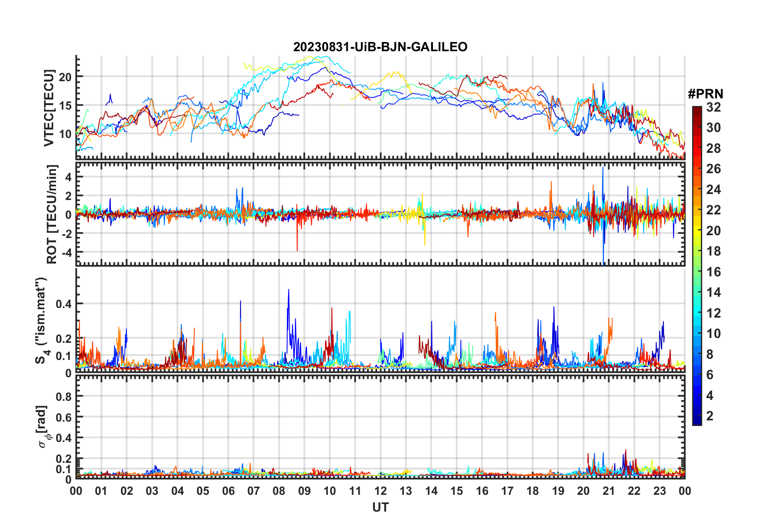Click x-axis tick label 21
The image size is (761, 532).
(x=609, y=491)
